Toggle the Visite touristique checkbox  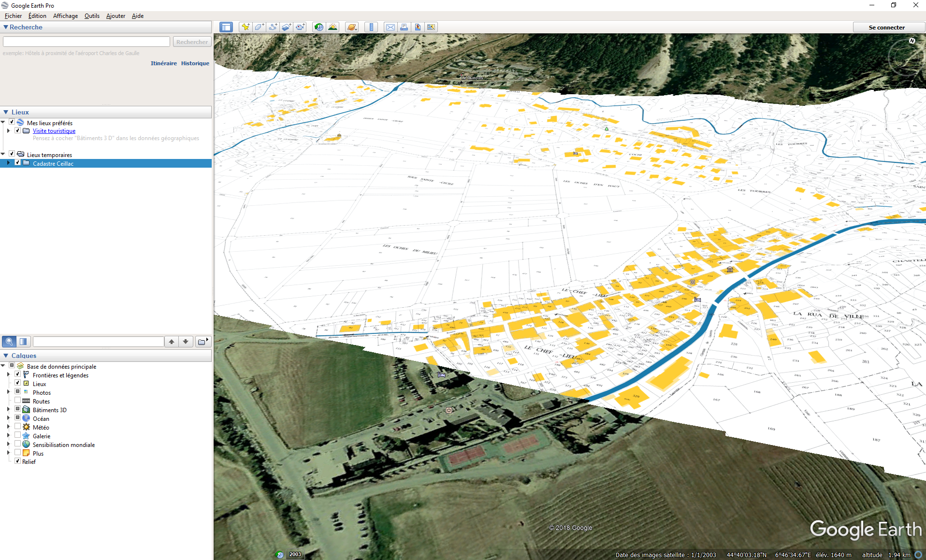18,130
